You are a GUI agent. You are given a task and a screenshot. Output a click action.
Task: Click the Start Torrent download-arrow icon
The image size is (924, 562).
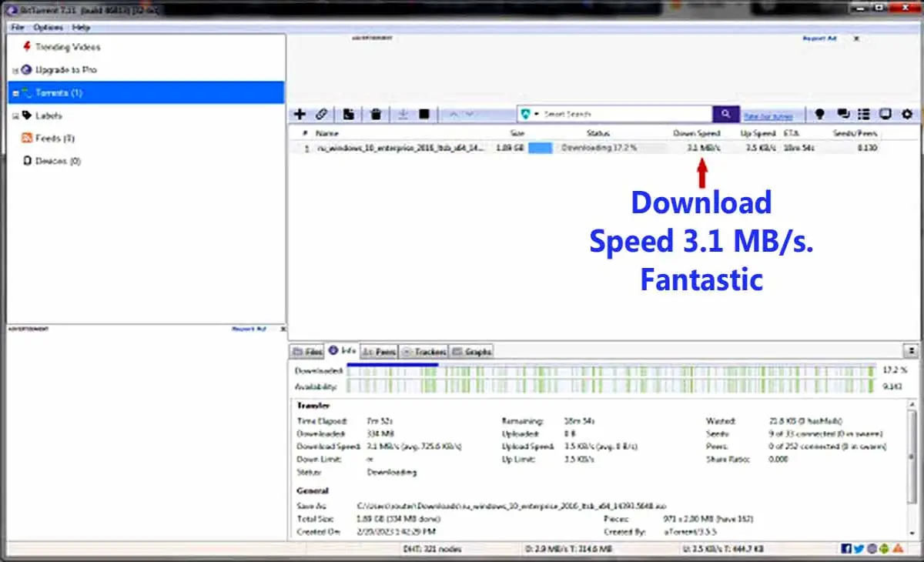[x=402, y=114]
